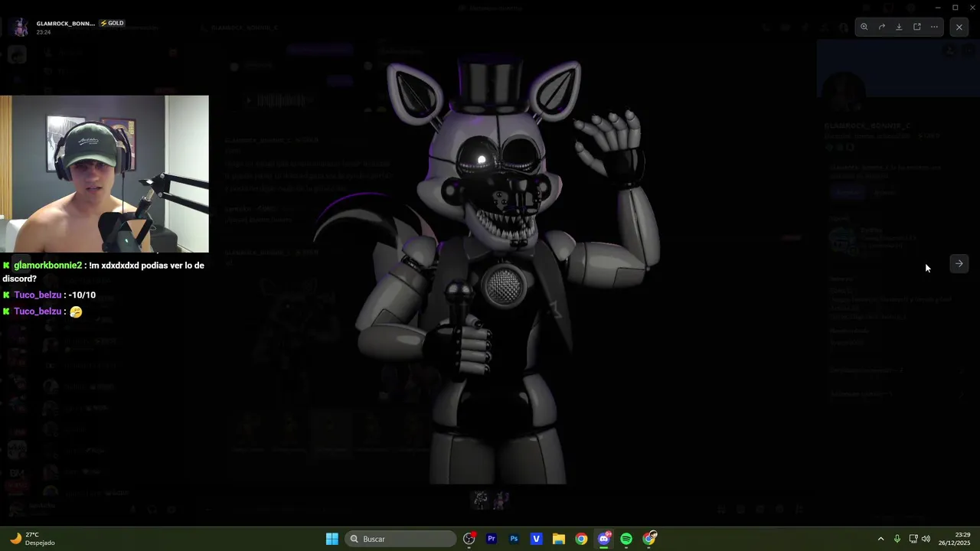Open Spotify from the taskbar
Image resolution: width=980 pixels, height=551 pixels.
(626, 539)
